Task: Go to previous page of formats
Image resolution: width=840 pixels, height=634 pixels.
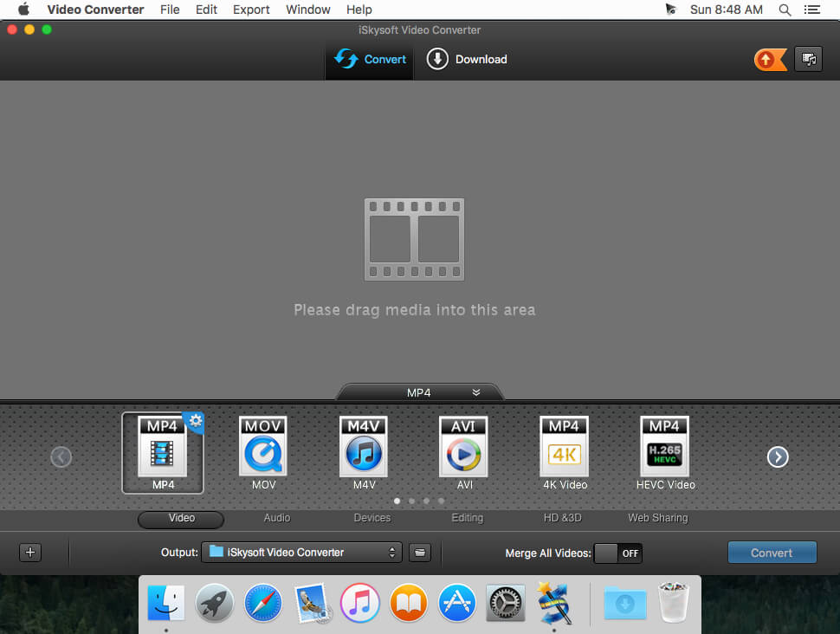Action: 61,457
